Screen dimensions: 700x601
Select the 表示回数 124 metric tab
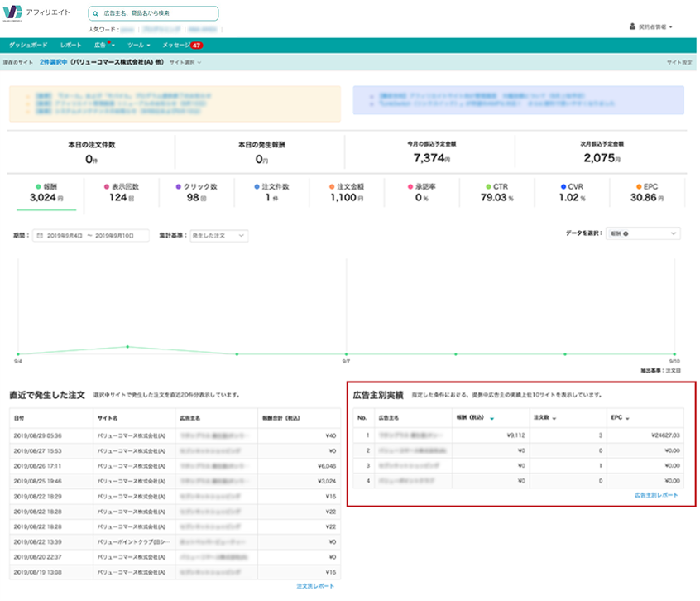122,193
